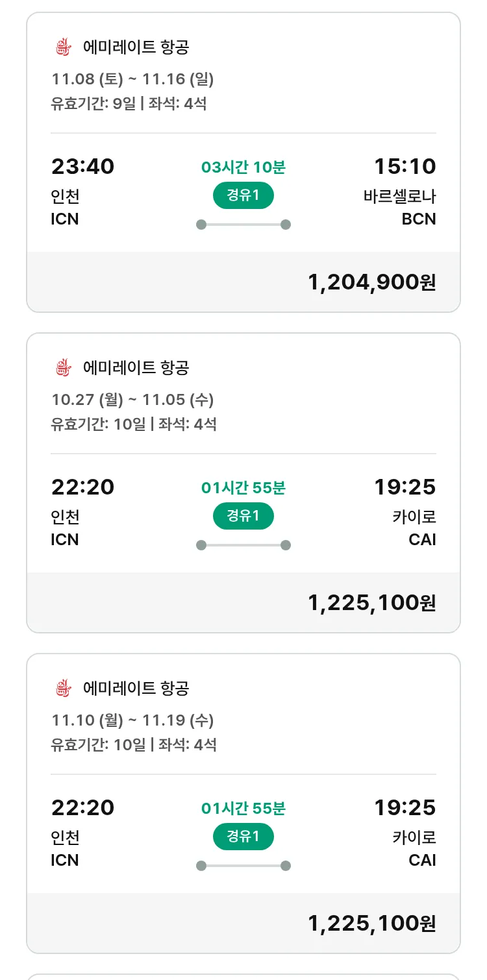Click the 03시간 10분 layover duration text

[x=243, y=167]
